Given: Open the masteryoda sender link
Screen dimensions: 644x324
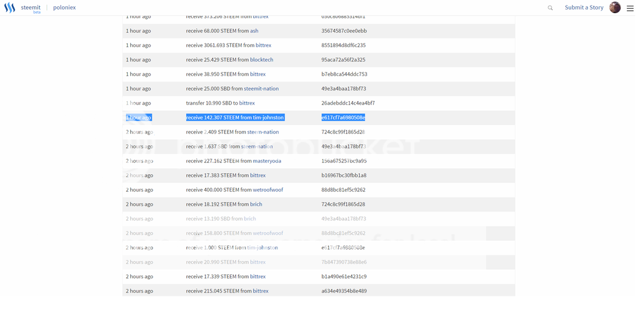Looking at the screenshot, I should 267,161.
